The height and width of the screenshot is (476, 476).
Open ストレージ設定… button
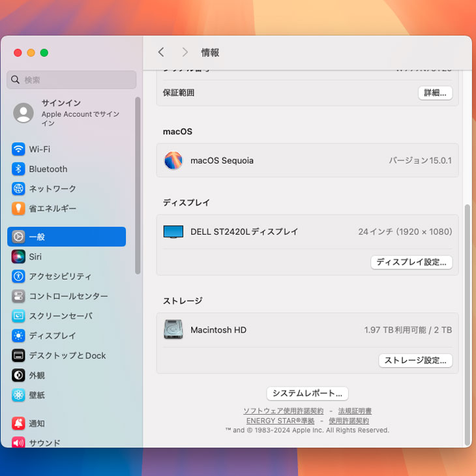pos(415,361)
